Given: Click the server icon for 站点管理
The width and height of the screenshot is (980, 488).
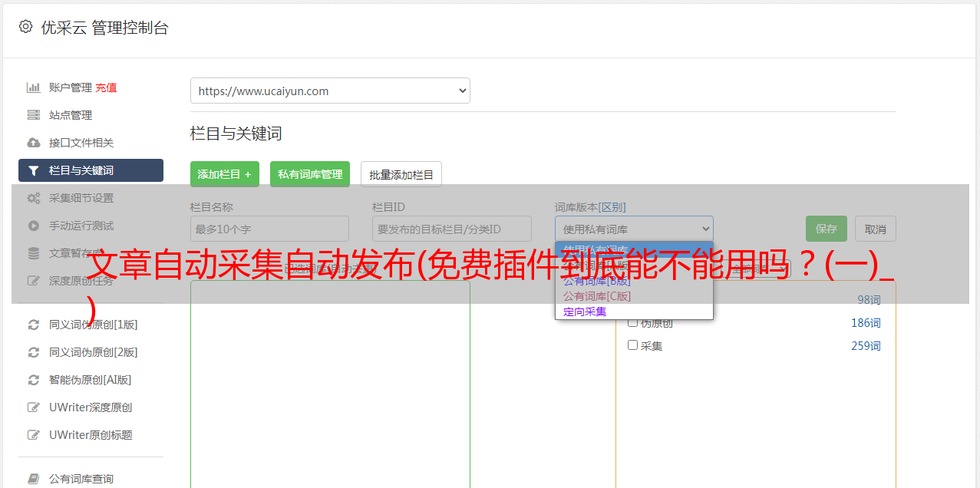Looking at the screenshot, I should pyautogui.click(x=34, y=115).
